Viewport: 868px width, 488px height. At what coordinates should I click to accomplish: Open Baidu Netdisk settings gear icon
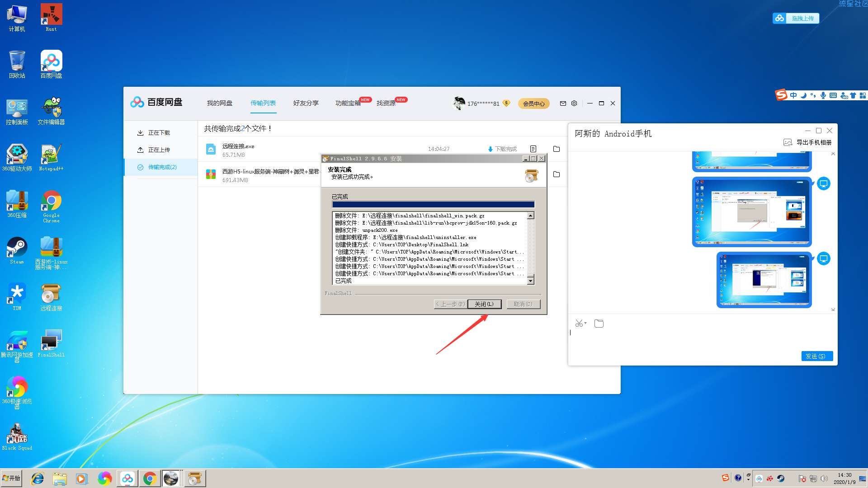click(x=574, y=103)
